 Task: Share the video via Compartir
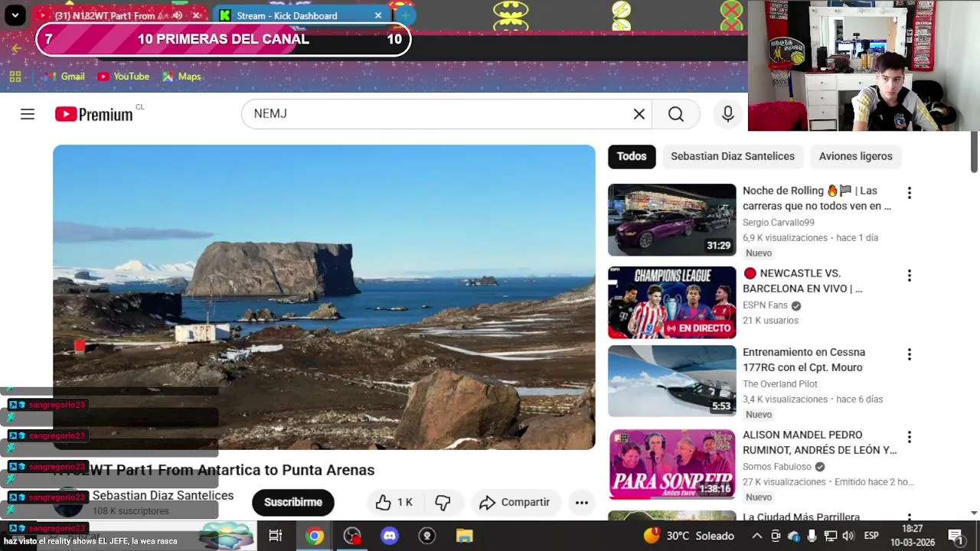pyautogui.click(x=516, y=502)
